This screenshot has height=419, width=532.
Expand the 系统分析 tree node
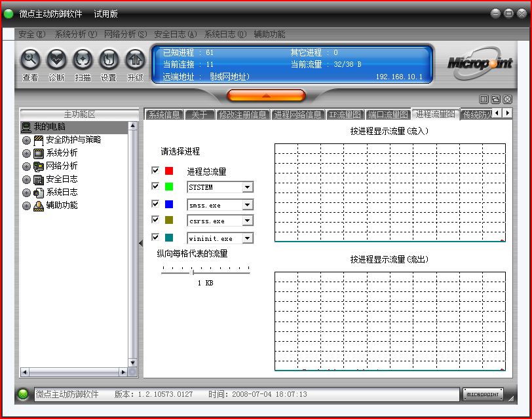[x=26, y=154]
